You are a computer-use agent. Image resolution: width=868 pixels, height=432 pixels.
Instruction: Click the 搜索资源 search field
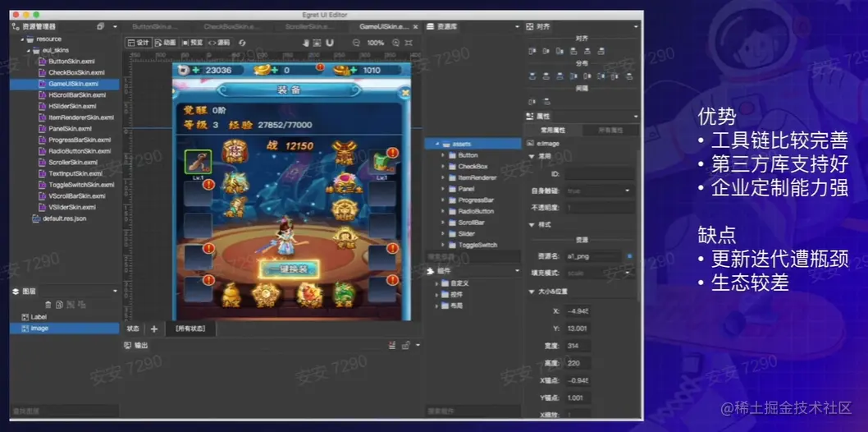pos(473,256)
